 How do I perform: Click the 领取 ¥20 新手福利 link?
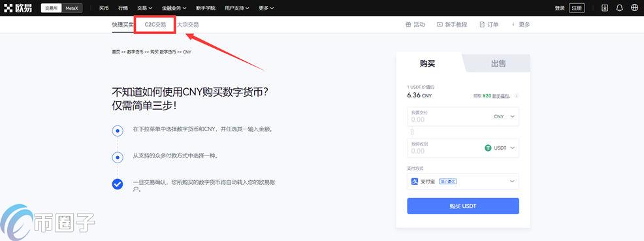point(492,96)
